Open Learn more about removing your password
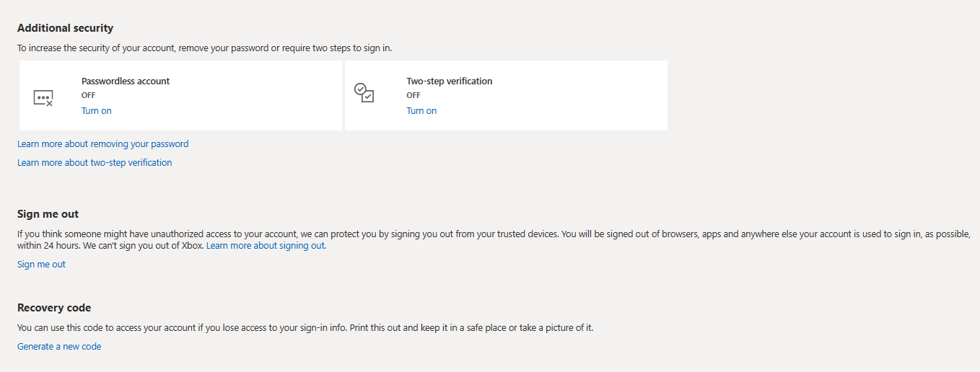 tap(103, 144)
